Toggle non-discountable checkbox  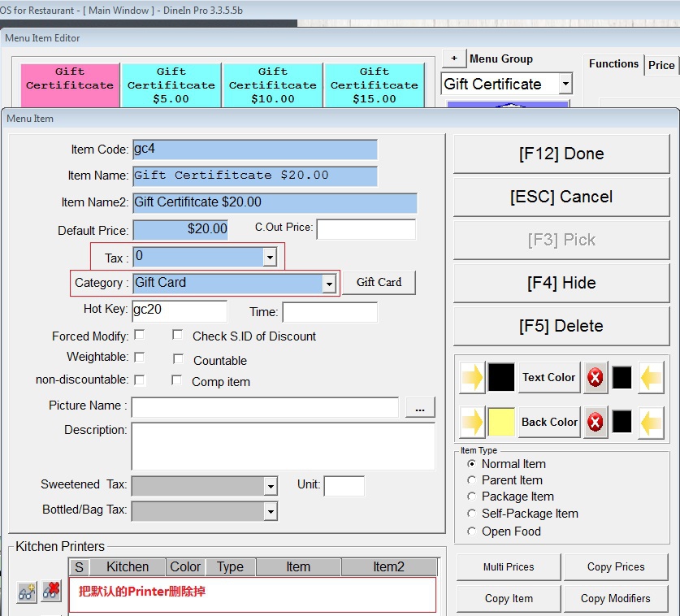(139, 380)
